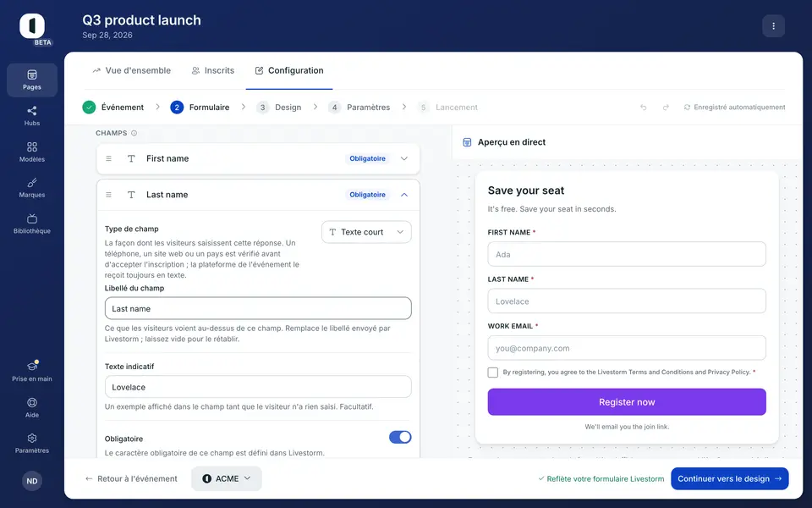Screen dimensions: 812x508
Task: Redo the last undone change
Action: tap(666, 108)
